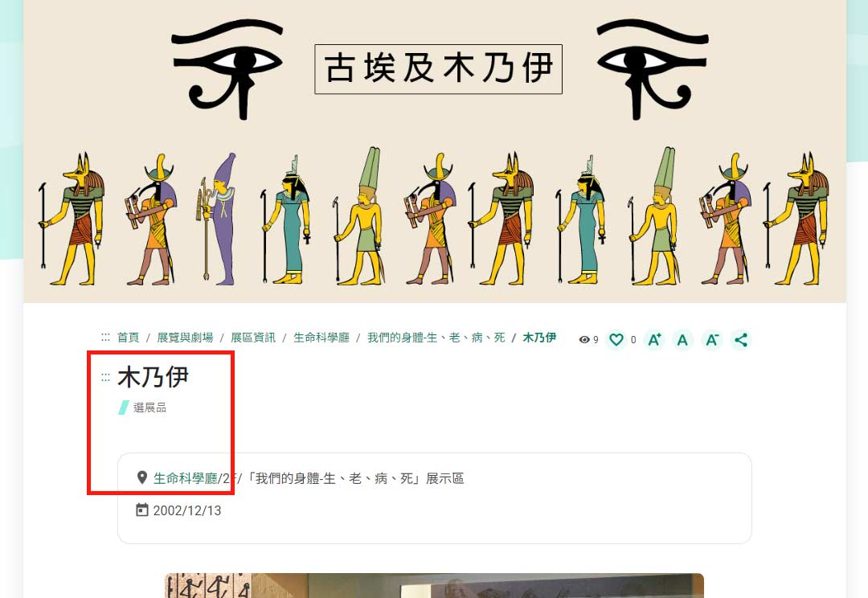Click the 古埃及木乃伊 banner image
868x598 pixels.
[435, 151]
